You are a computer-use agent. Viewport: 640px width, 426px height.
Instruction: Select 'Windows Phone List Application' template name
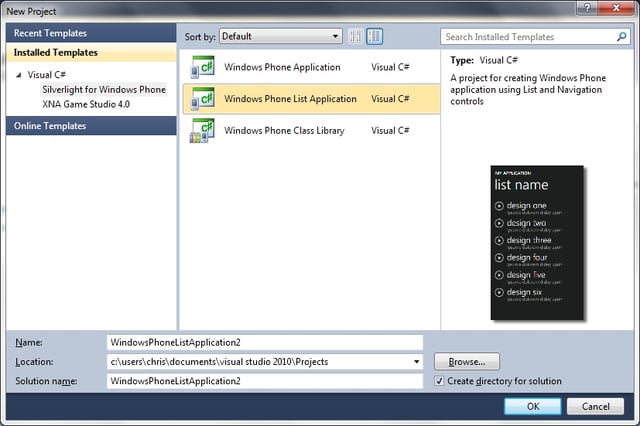pyautogui.click(x=290, y=99)
